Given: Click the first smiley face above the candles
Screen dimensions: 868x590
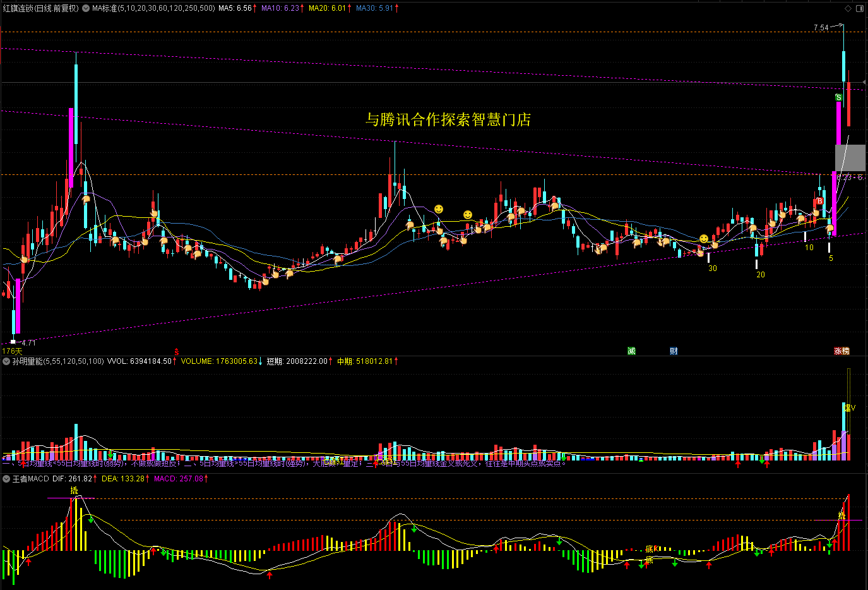Looking at the screenshot, I should 439,209.
